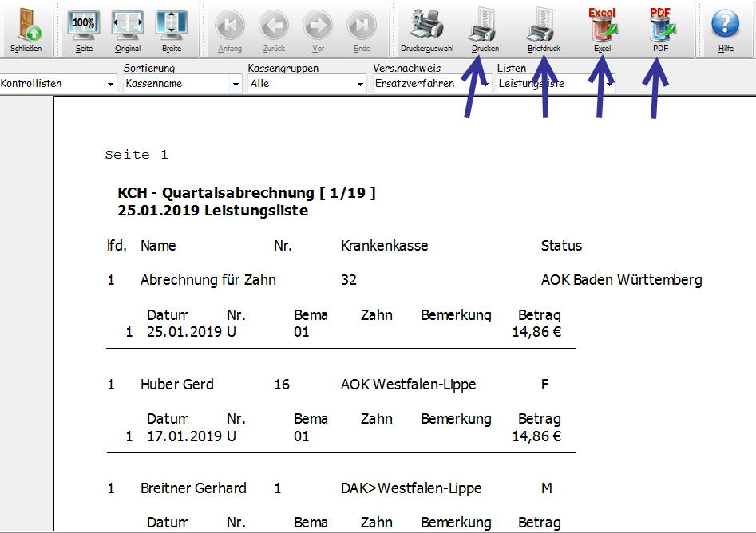
Task: Export the list to Excel
Action: (602, 27)
